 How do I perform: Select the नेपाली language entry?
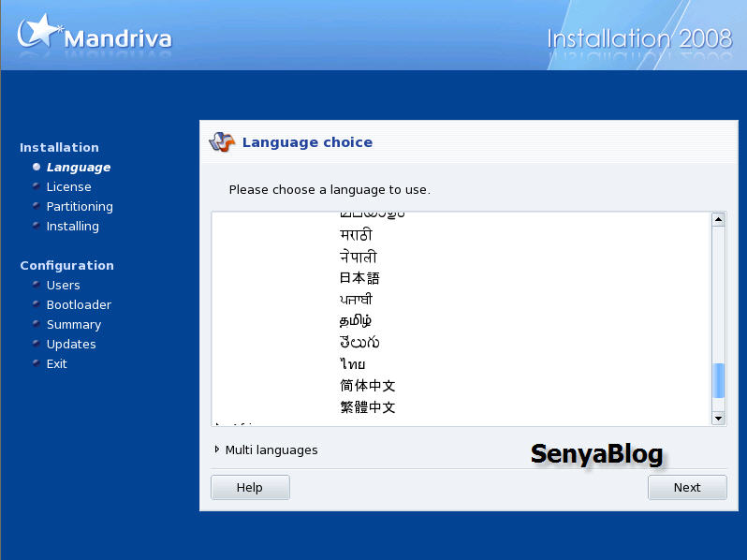coord(359,257)
